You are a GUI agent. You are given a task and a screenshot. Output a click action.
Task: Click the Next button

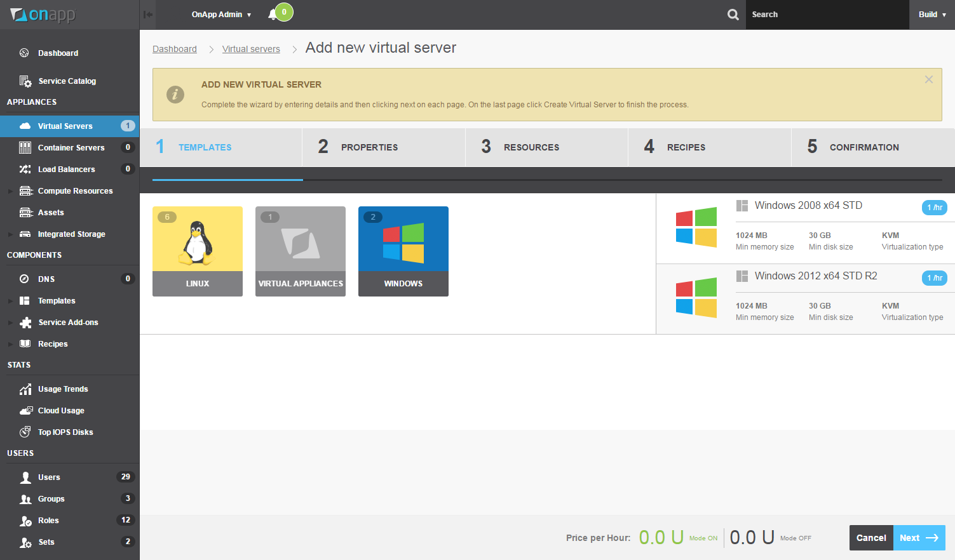click(919, 538)
